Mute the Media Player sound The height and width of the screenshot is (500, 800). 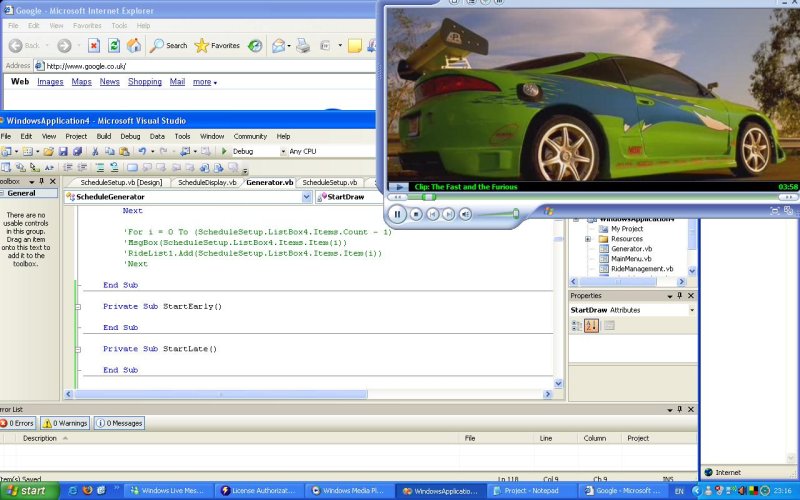tap(465, 213)
